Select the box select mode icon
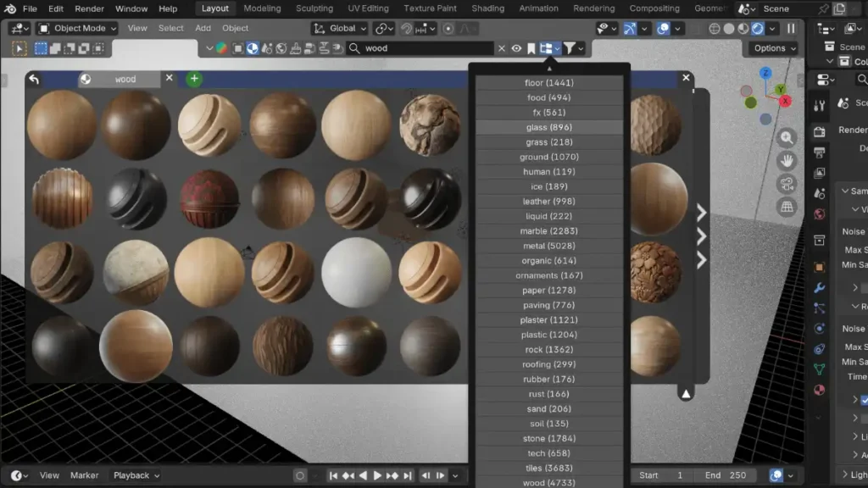868x488 pixels. (41, 48)
